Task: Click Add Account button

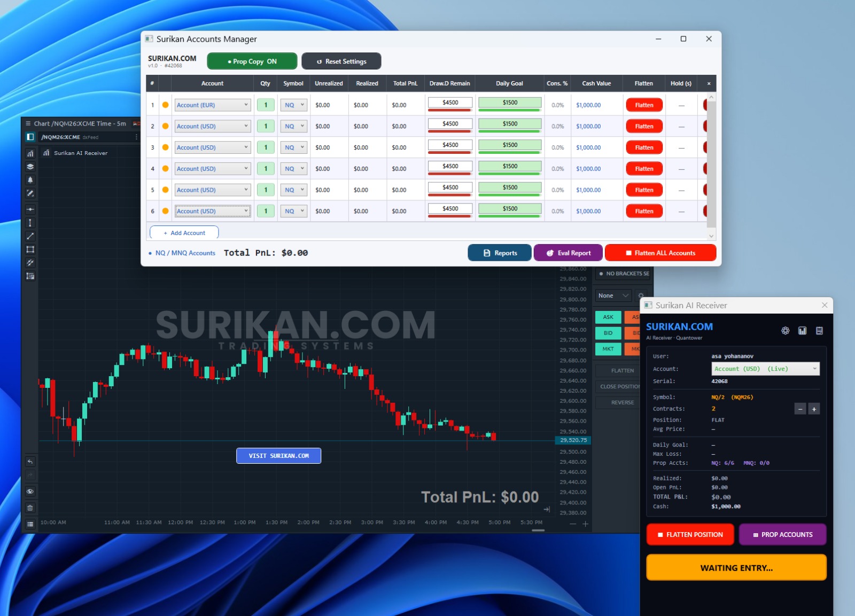Action: tap(184, 233)
